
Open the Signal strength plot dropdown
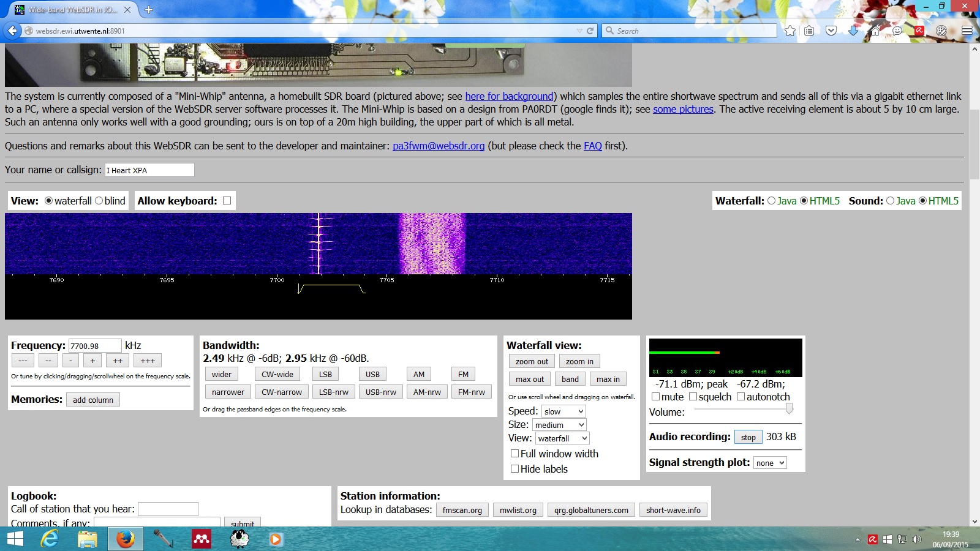click(770, 463)
